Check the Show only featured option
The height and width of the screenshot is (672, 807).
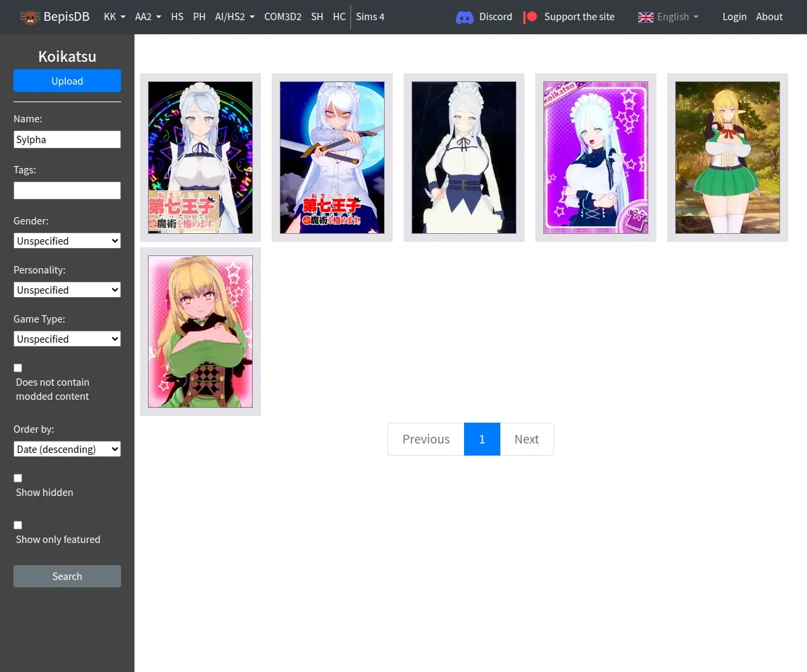point(18,525)
